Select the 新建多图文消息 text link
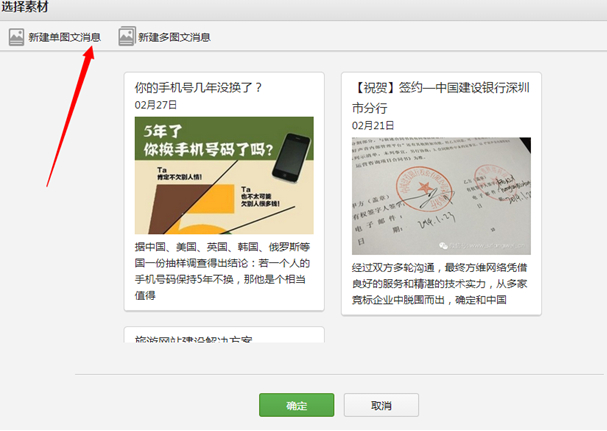This screenshot has width=607, height=431. point(174,38)
